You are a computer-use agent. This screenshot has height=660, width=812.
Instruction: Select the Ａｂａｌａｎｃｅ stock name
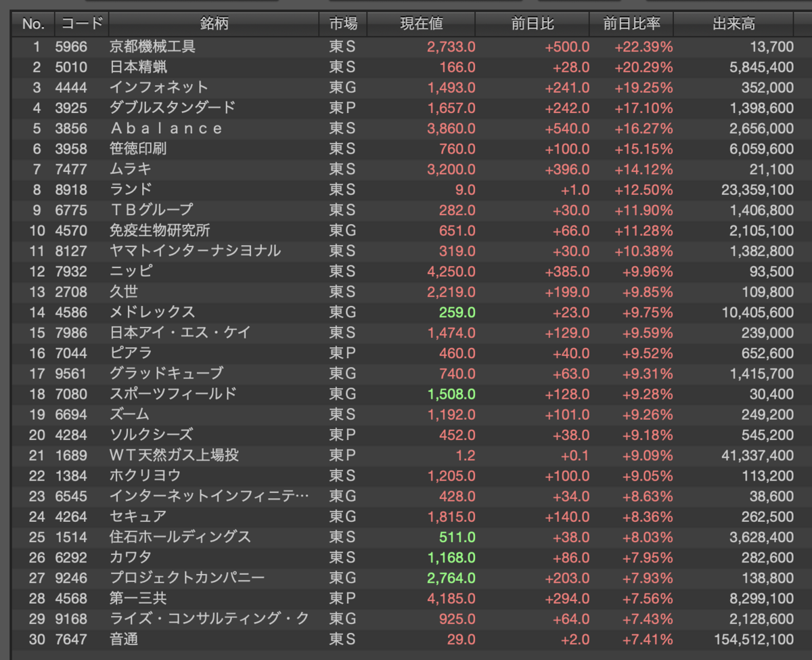166,129
